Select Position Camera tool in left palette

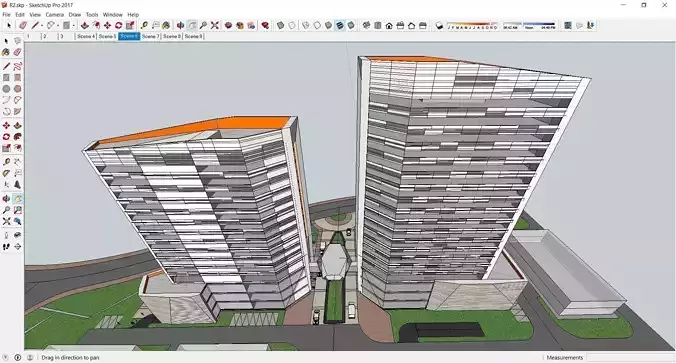6,235
